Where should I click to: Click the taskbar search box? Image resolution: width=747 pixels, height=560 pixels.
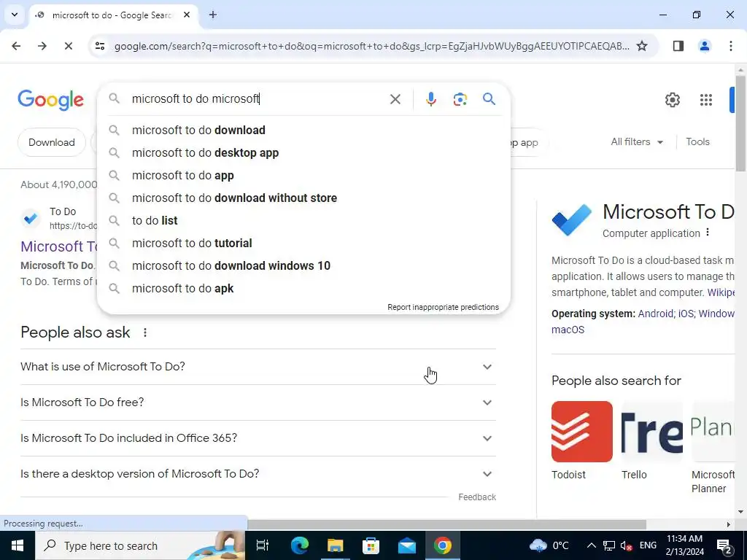tap(139, 545)
